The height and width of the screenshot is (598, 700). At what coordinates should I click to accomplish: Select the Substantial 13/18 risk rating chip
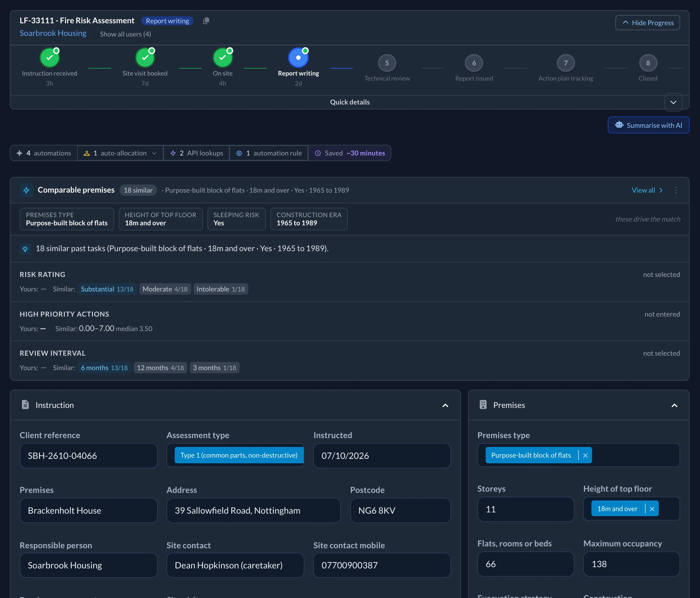[x=107, y=289]
